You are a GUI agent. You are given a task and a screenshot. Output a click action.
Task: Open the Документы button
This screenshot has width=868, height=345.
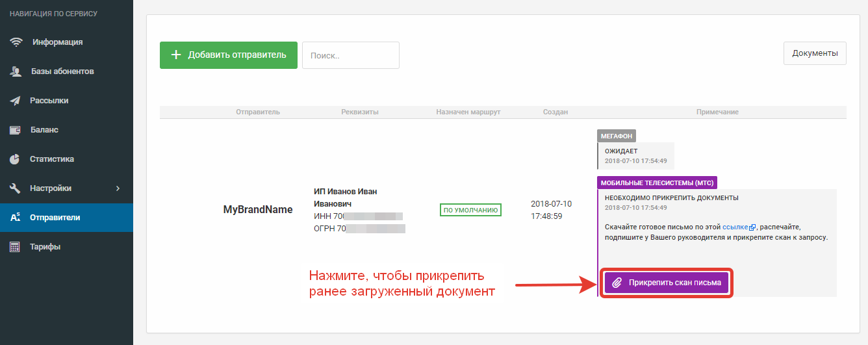[x=815, y=53]
